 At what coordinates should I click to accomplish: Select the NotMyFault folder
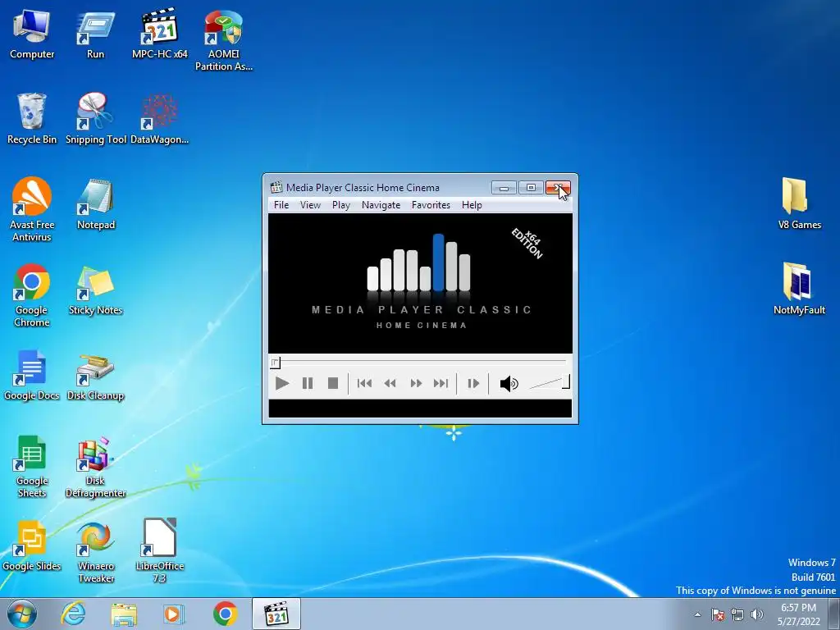click(x=799, y=290)
